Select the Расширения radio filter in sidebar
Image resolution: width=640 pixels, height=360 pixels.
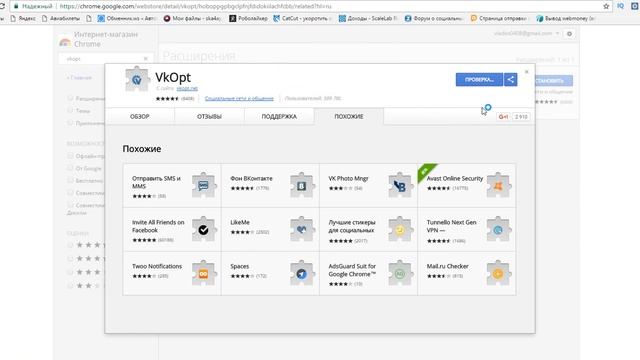point(70,98)
